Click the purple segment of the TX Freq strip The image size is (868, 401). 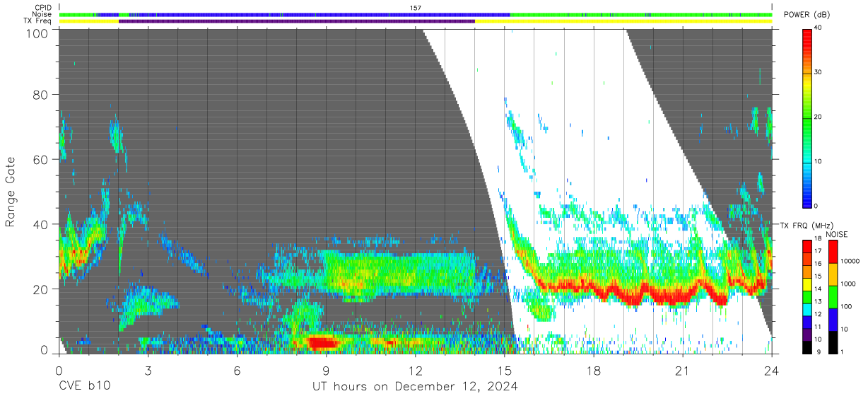pyautogui.click(x=297, y=21)
